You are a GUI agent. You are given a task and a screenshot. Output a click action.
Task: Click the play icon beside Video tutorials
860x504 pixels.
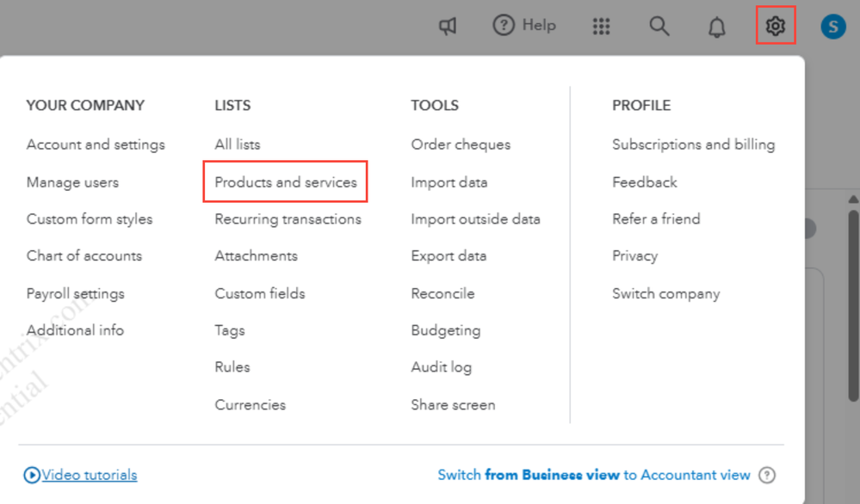coord(33,474)
